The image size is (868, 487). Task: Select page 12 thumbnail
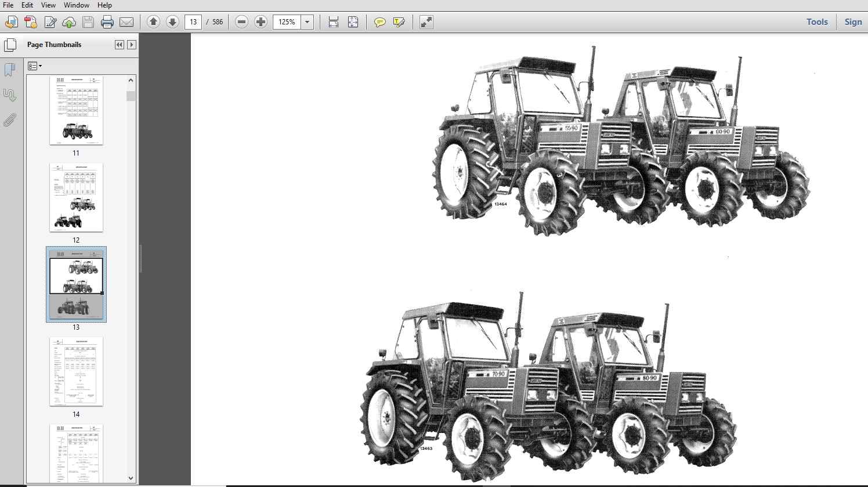pos(76,197)
